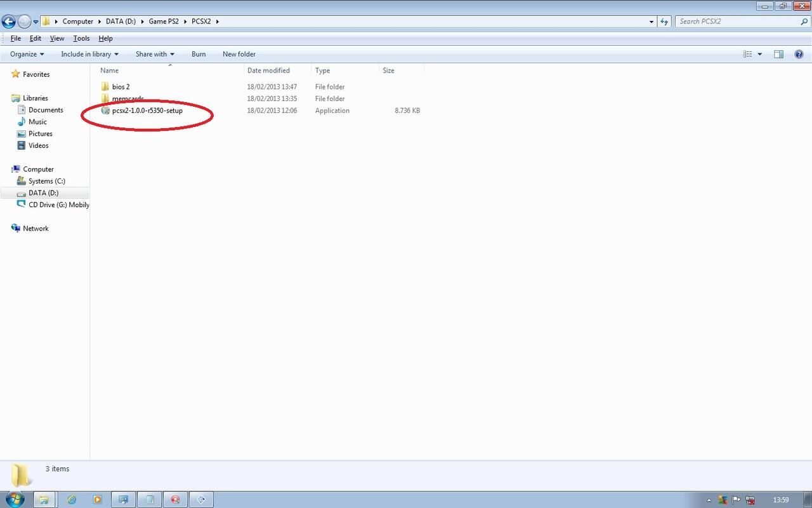Viewport: 812px width, 508px height.
Task: Open Windows Media Player from taskbar
Action: tap(97, 500)
